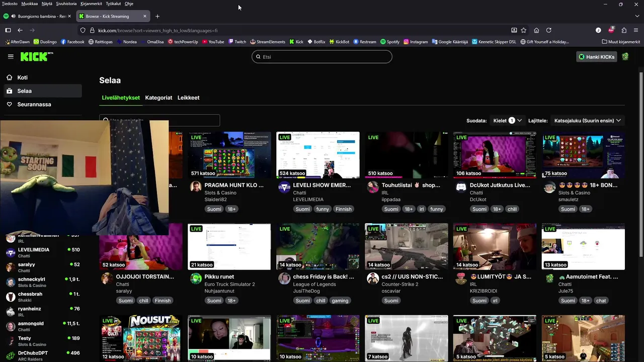Open the 524 katsoja LEVELI SHOW thumbnail
The image size is (644, 362).
point(318,155)
